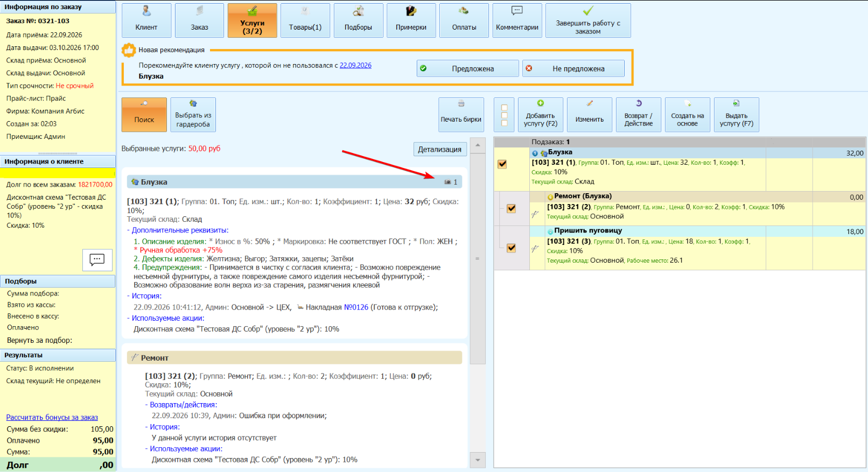Click Выбрать из гардероба button

point(193,115)
